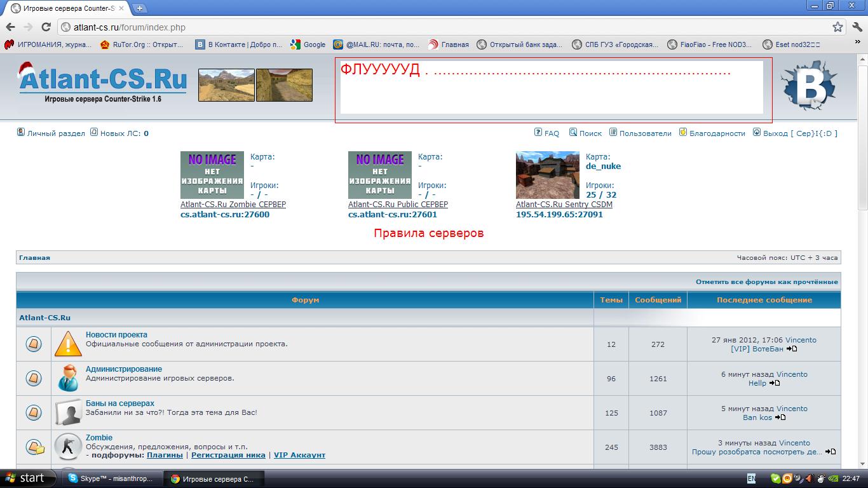Open the Atlant-CS.Ru Public СЕРВЕР link
Viewport: 868px width, 488px height.
coord(398,205)
